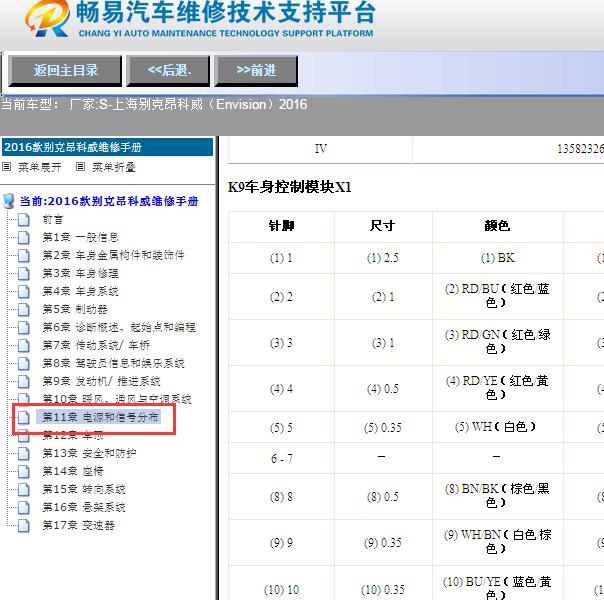
Task: Click the page icon beside 第15章
Action: pyautogui.click(x=23, y=489)
